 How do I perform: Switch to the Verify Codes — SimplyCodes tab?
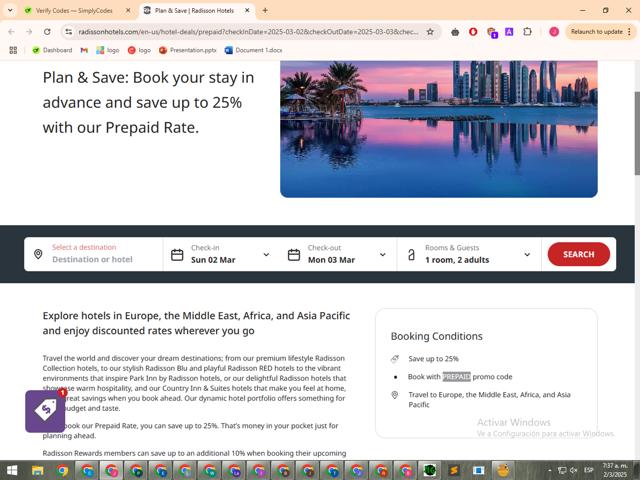73,11
